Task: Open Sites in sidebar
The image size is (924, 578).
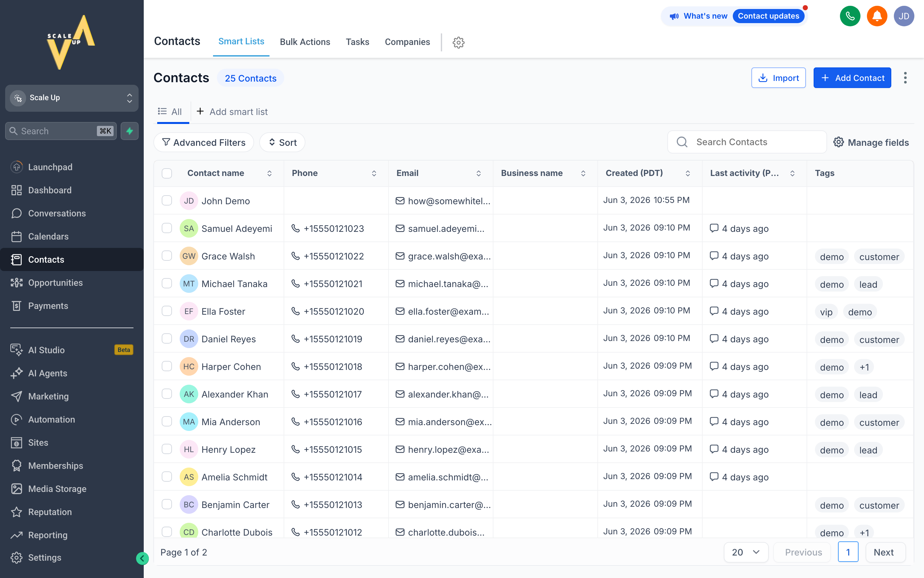Action: [x=72, y=442]
